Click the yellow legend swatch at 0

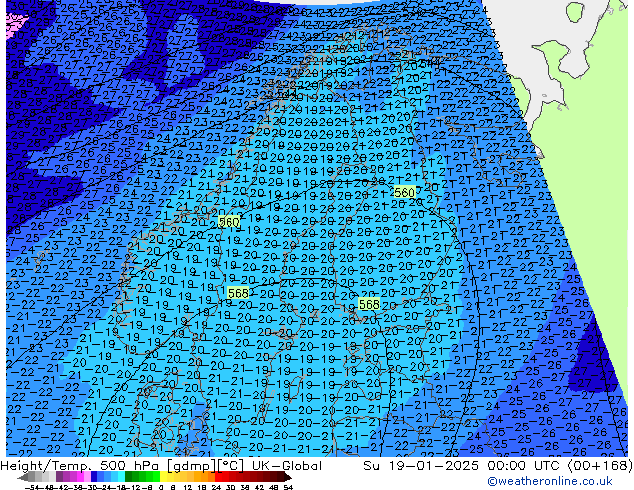point(163,476)
